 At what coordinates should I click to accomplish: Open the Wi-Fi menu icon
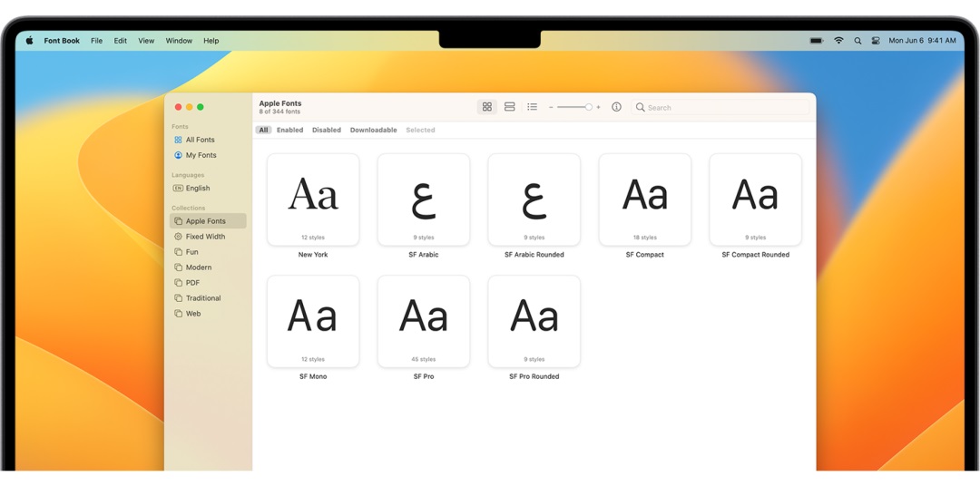point(838,41)
